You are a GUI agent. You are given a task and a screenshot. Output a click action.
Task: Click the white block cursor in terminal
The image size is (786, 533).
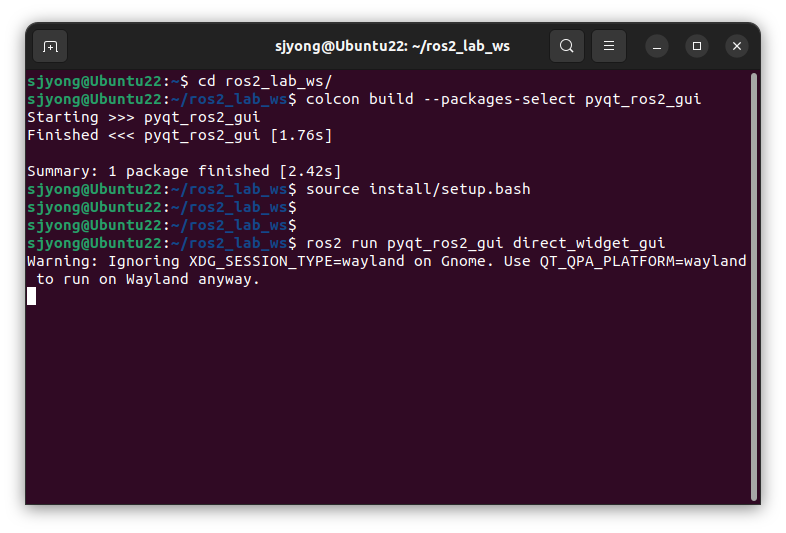(x=32, y=296)
